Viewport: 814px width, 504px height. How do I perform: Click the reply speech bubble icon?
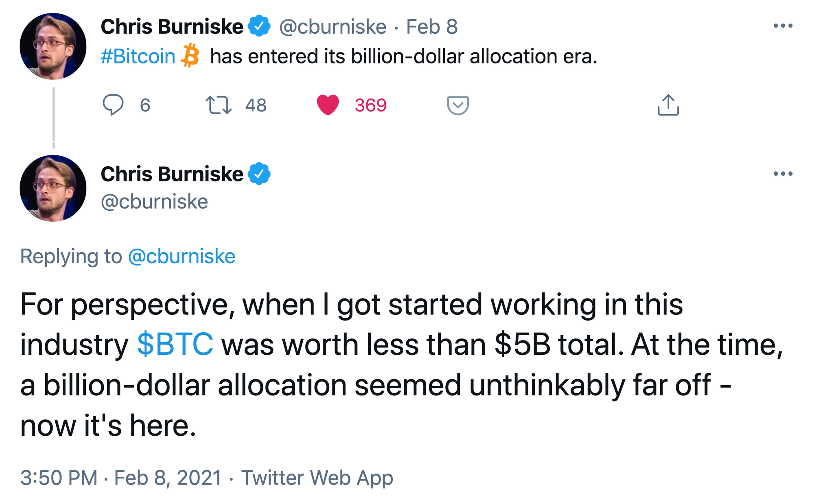[x=113, y=105]
